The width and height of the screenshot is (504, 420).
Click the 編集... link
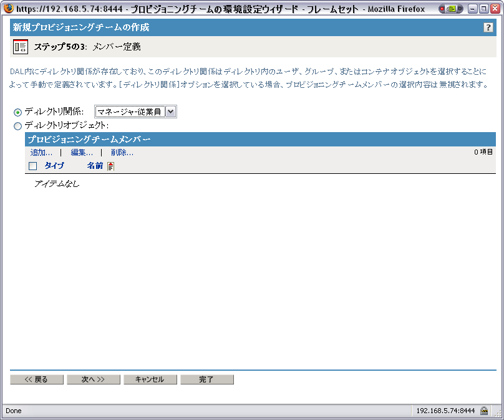pos(82,153)
